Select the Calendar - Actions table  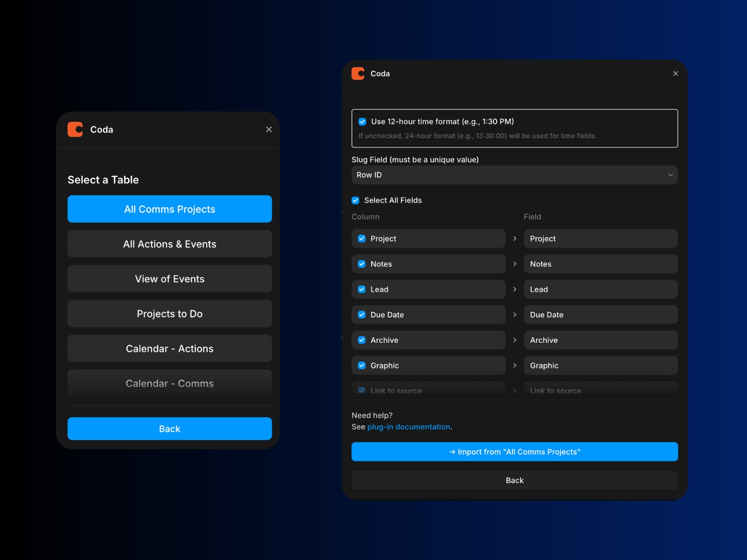[169, 348]
